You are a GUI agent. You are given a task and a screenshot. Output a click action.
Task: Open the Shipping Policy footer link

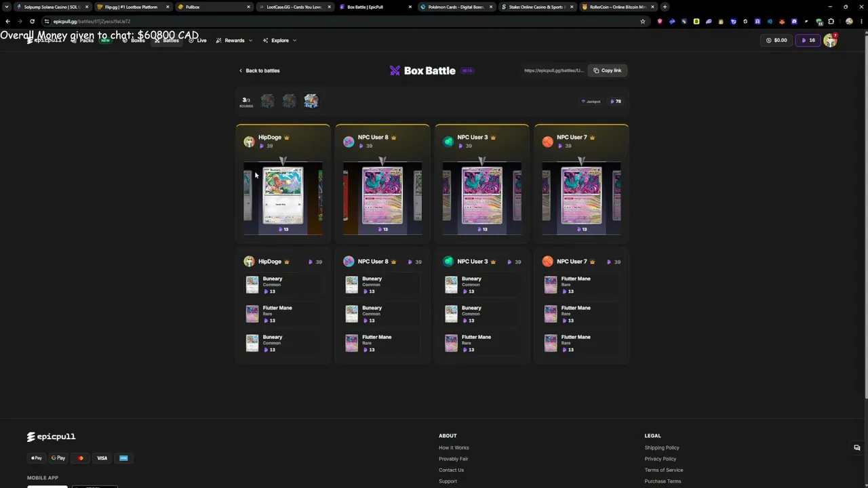pyautogui.click(x=662, y=448)
